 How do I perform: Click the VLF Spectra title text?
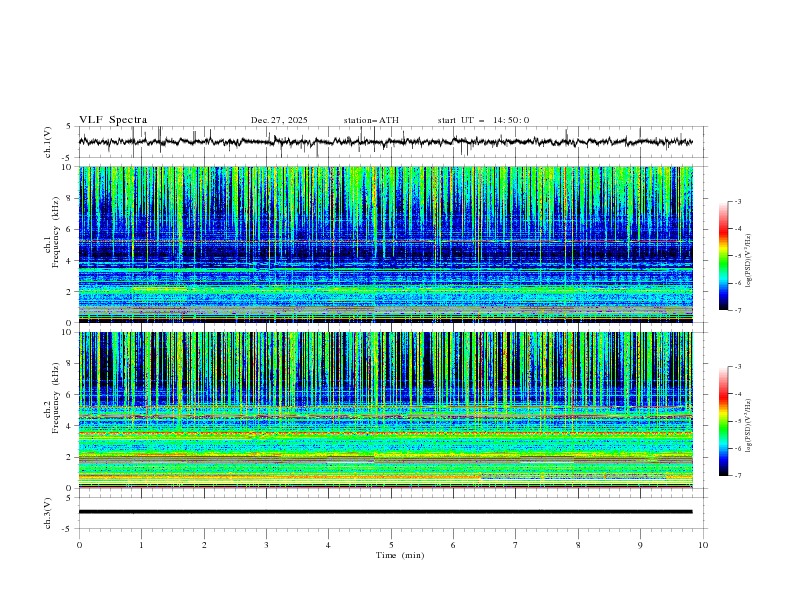tap(113, 120)
